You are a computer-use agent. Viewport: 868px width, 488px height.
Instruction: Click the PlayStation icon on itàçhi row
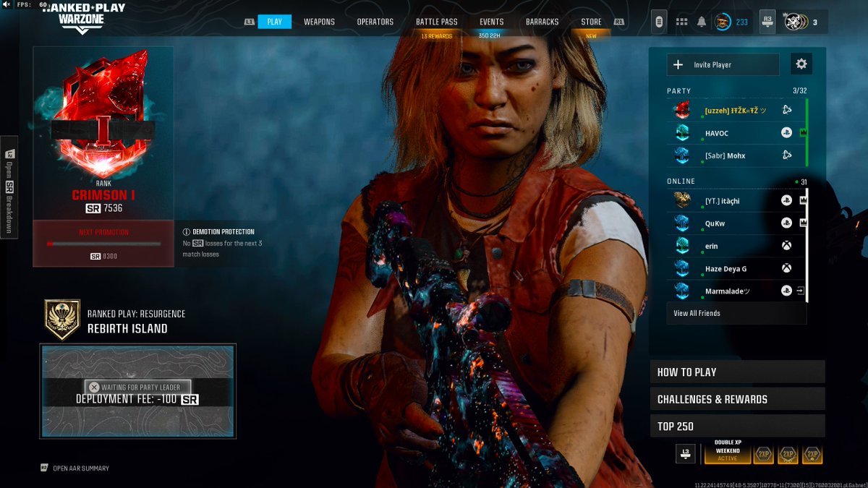point(786,201)
